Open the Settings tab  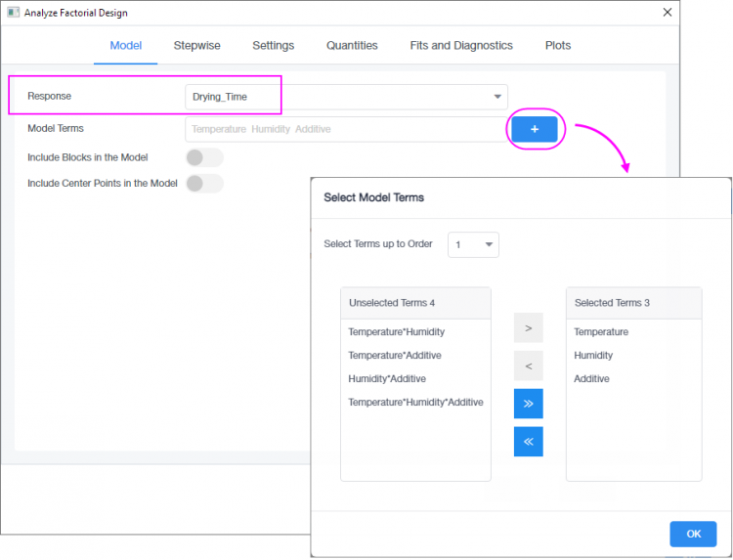[273, 45]
